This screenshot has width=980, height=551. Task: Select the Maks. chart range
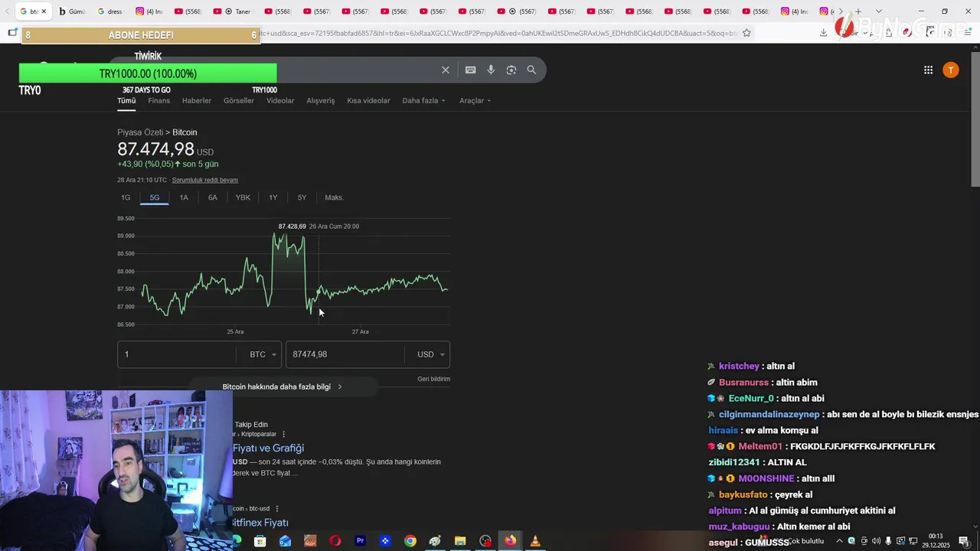pos(334,197)
